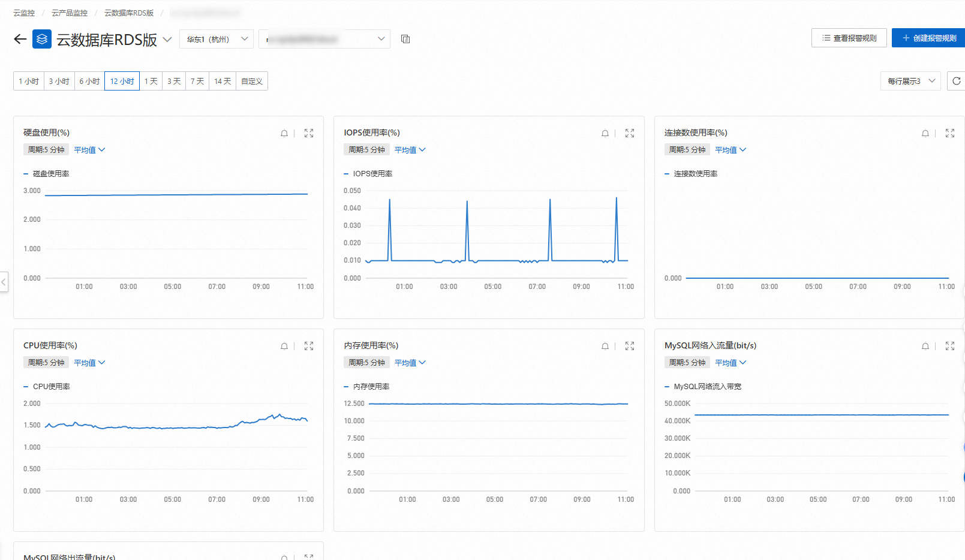965x560 pixels.
Task: Open the 云产品监控 breadcrumb link
Action: [x=70, y=13]
